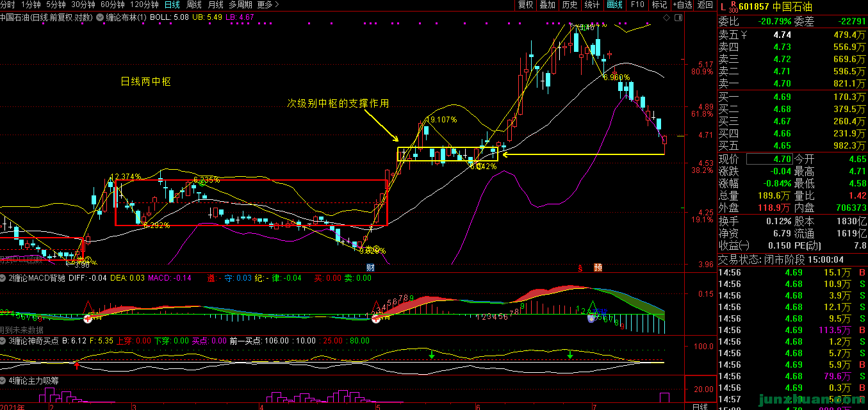This screenshot has height=410, width=868.
Task: Click the 财 financial marker on the chart
Action: coord(370,267)
